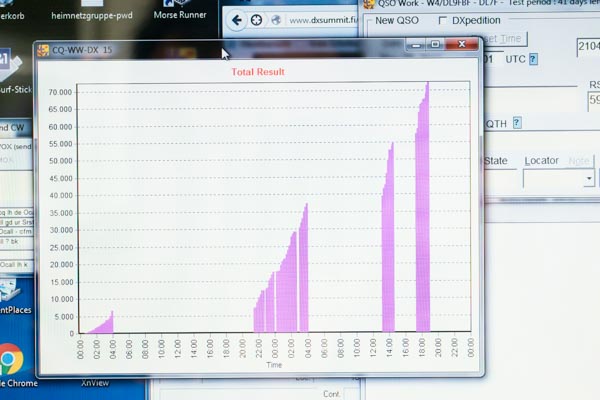Click the CQ-WW-DX window title icon
This screenshot has height=400, width=600.
tap(43, 49)
